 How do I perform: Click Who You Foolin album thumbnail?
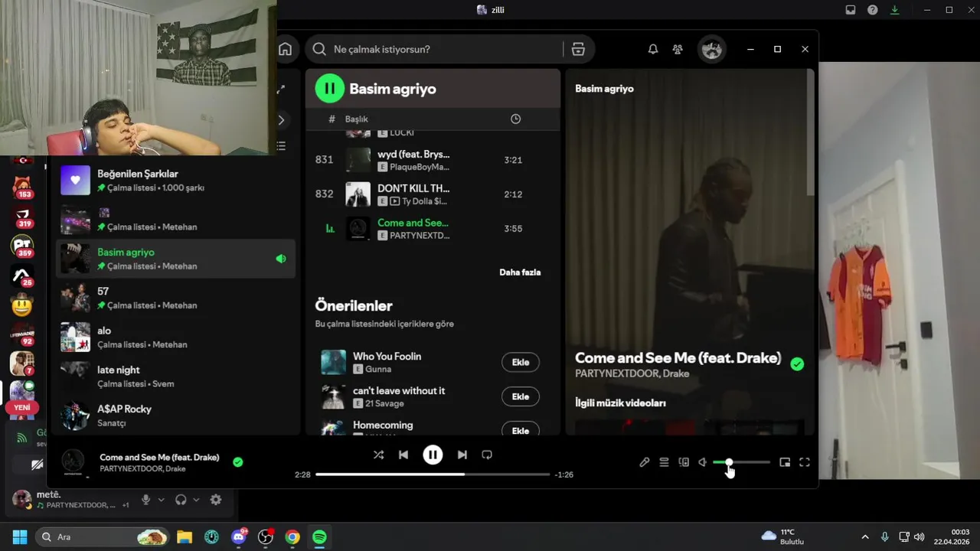tap(333, 362)
